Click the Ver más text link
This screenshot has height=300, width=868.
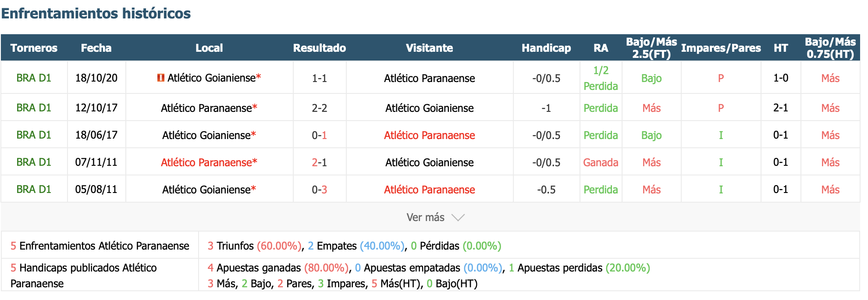pos(425,217)
